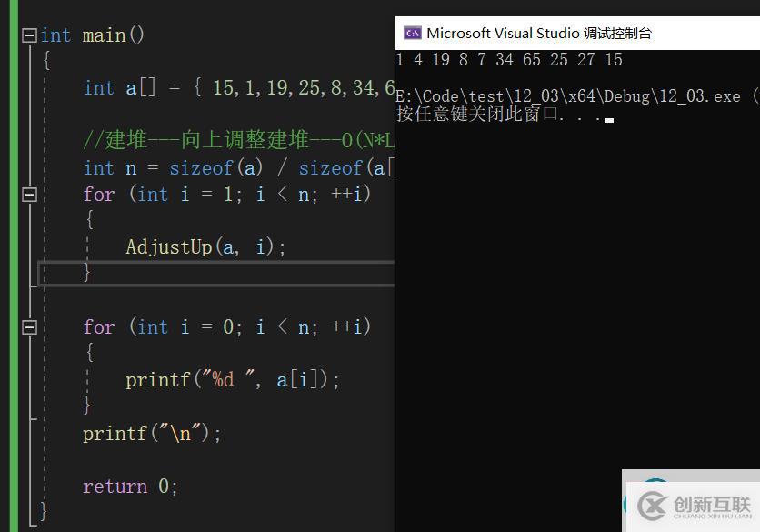The height and width of the screenshot is (532, 760).
Task: Click the console icon in the title bar
Action: click(412, 34)
